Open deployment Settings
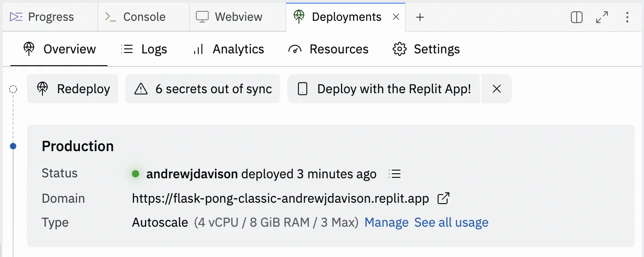The width and height of the screenshot is (644, 257). click(426, 49)
